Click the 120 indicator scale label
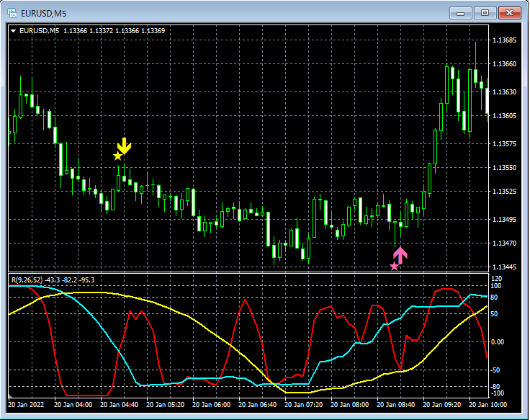 (496, 279)
